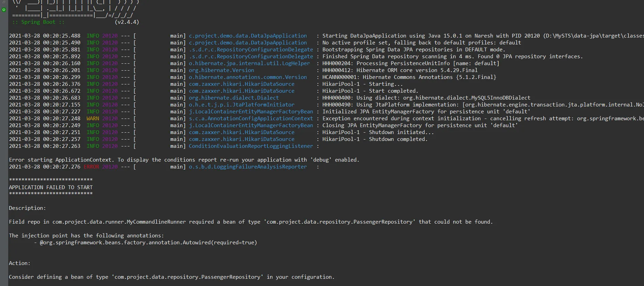
Task: Click the Action: label in the console
Action: (20, 263)
